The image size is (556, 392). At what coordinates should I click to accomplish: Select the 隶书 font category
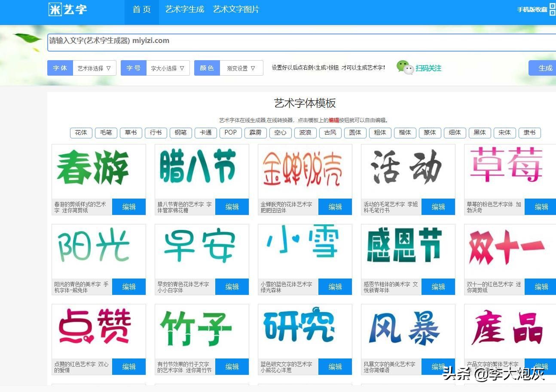pyautogui.click(x=529, y=133)
